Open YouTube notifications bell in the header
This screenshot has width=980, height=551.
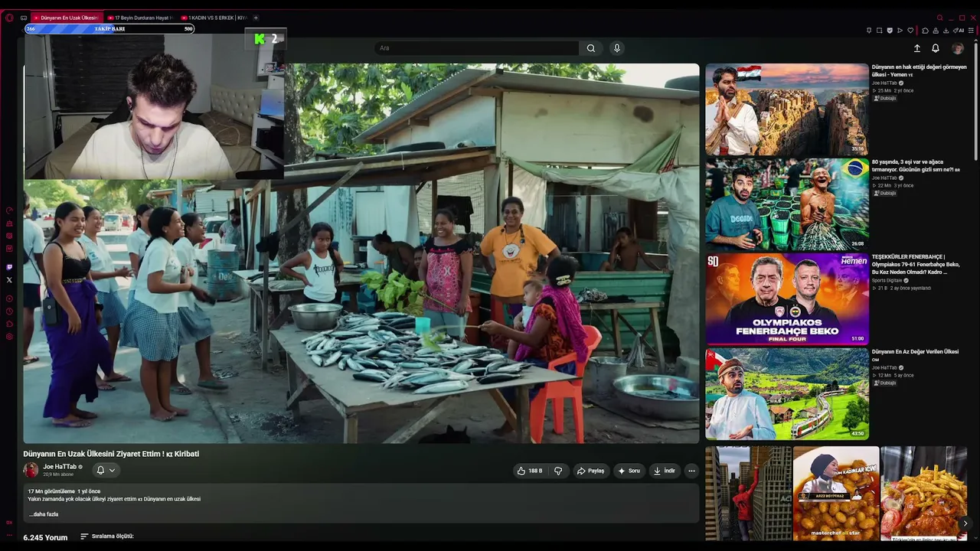pyautogui.click(x=936, y=48)
